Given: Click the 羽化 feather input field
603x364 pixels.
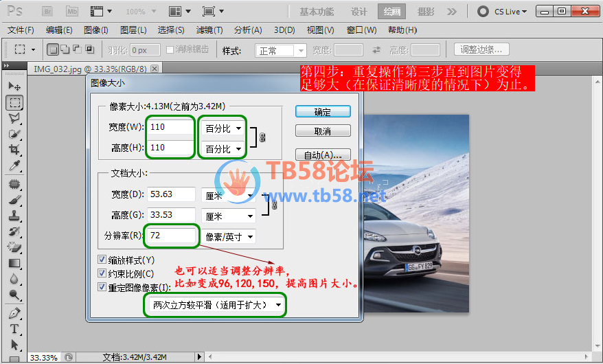Looking at the screenshot, I should click(145, 50).
